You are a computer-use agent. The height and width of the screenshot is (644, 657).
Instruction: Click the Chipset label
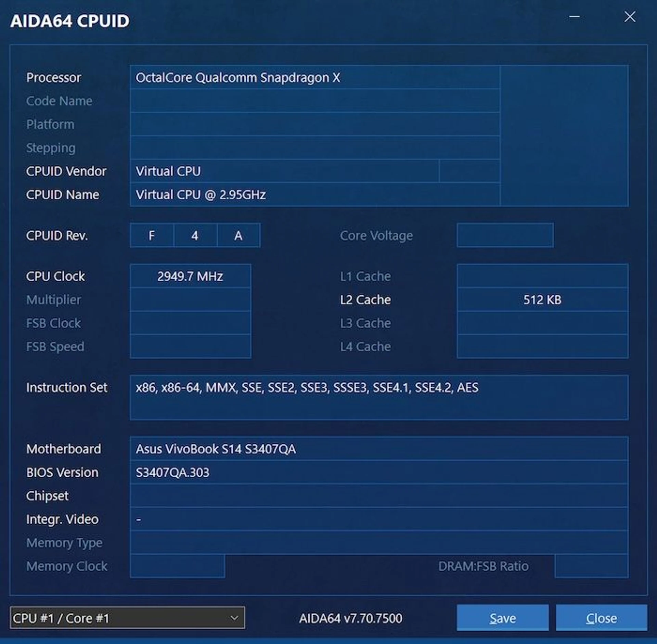(47, 496)
